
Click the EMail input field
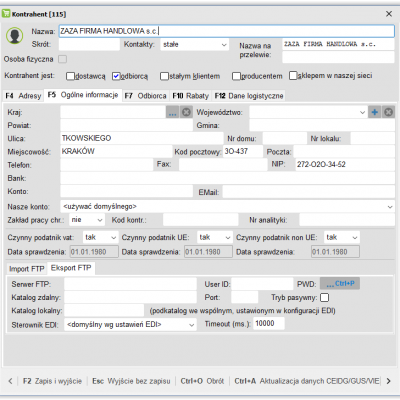pyautogui.click(x=309, y=192)
